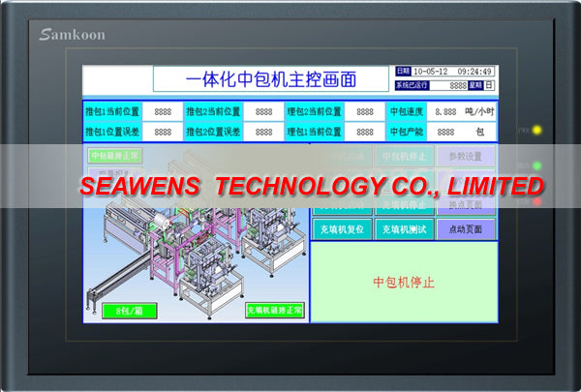Image resolution: width=581 pixels, height=392 pixels.
Task: Select the 推包1当前位置 value field
Action: click(163, 112)
